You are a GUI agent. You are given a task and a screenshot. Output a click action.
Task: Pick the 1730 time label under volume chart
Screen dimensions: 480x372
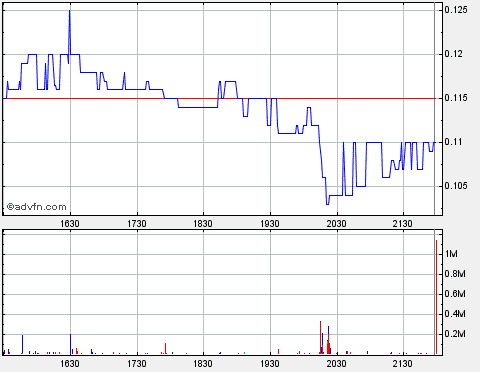click(x=137, y=364)
